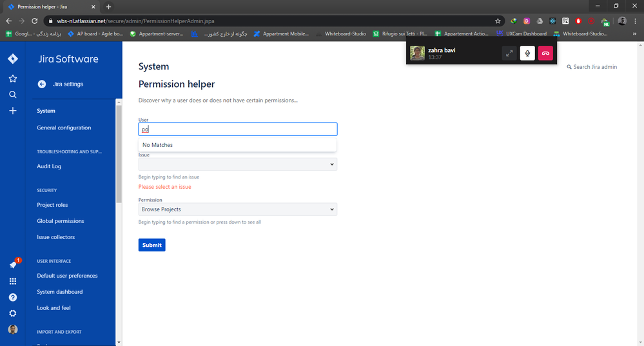Close the Permission helper browser tab
This screenshot has width=644, height=346.
(x=93, y=7)
